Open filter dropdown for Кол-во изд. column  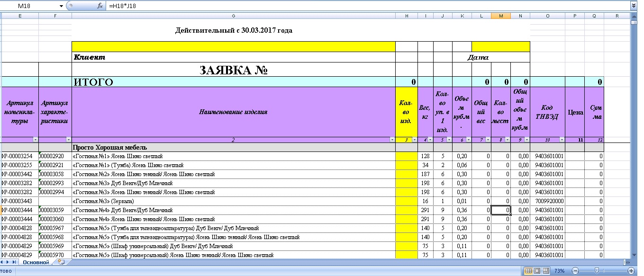pos(414,140)
